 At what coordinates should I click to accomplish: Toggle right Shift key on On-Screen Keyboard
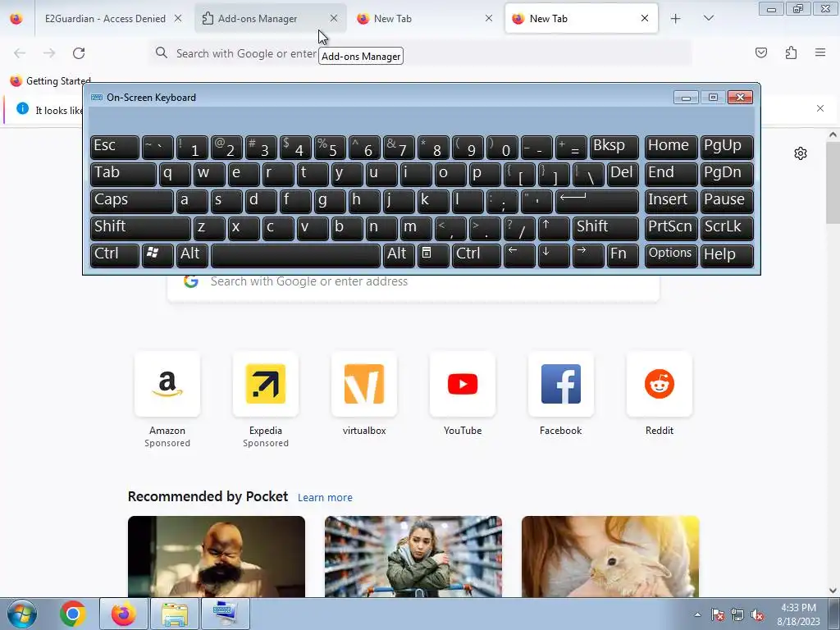[x=605, y=228]
